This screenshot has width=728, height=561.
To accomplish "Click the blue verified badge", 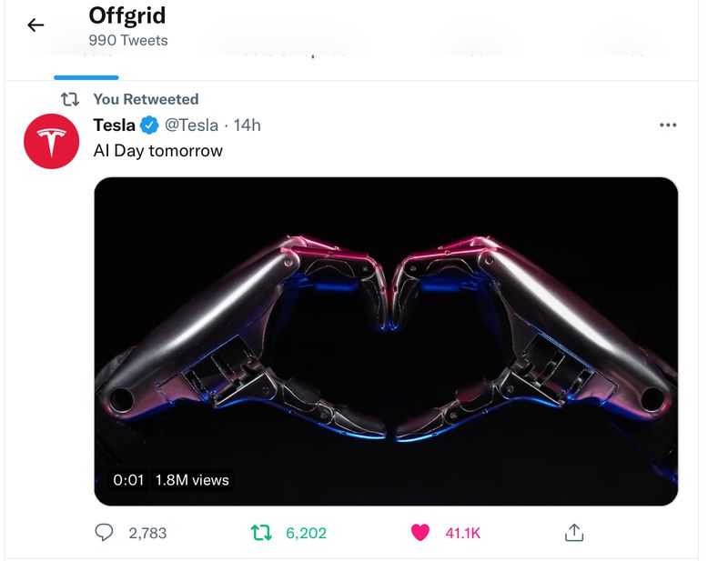I will pos(149,125).
